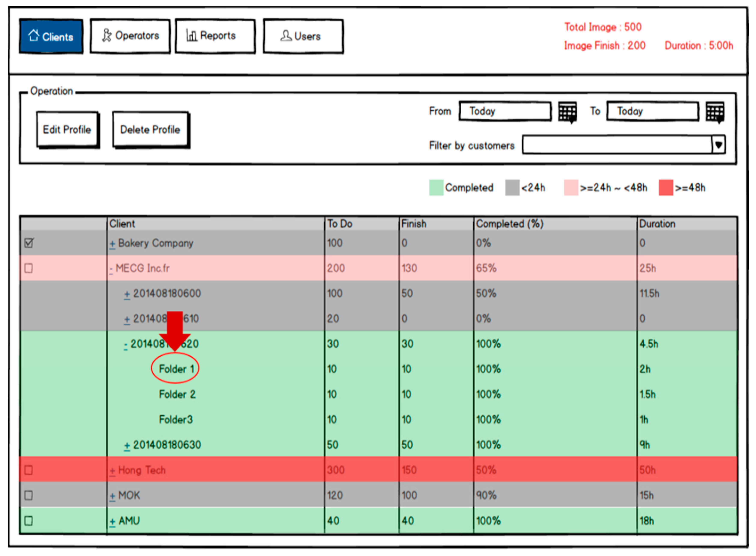Viewport: 756px width, 556px height.
Task: Expand batch 201408180630
Action: coord(127,446)
